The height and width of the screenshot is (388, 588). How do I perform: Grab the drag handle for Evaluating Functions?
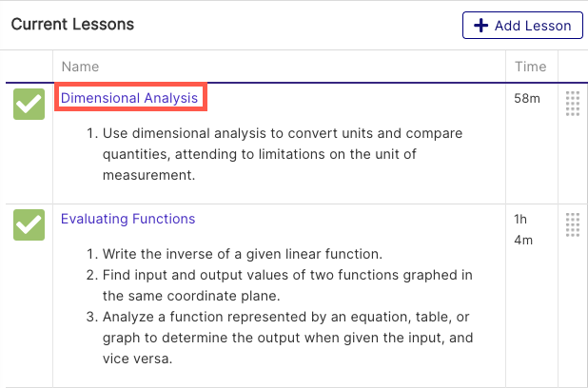(573, 224)
